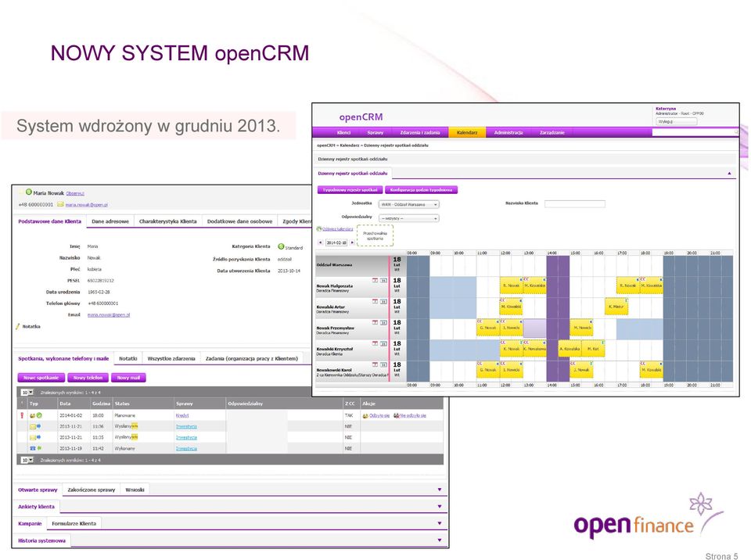Viewport: 751px width, 560px height.
Task: Expand the Ankiety klienta section arrow
Action: 439,506
